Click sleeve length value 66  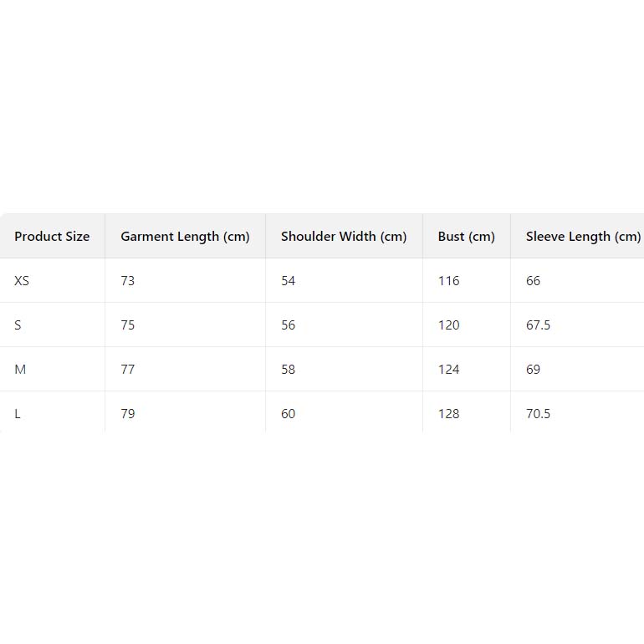point(533,281)
